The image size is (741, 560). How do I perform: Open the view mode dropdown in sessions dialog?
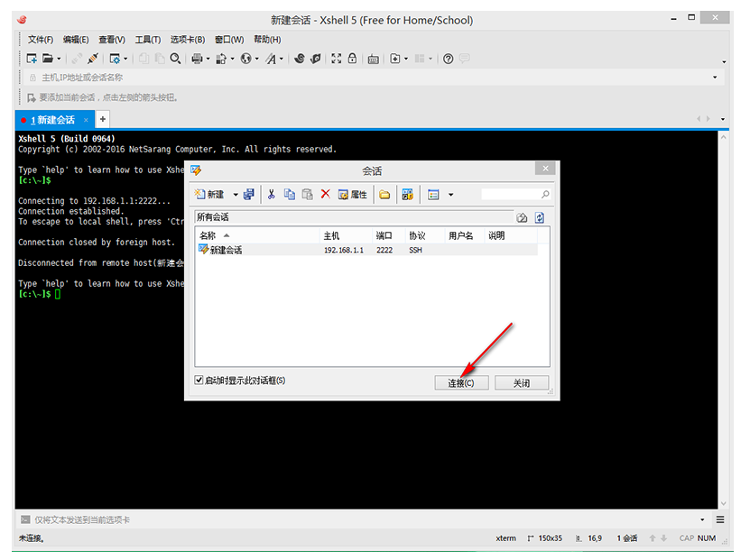[x=450, y=195]
